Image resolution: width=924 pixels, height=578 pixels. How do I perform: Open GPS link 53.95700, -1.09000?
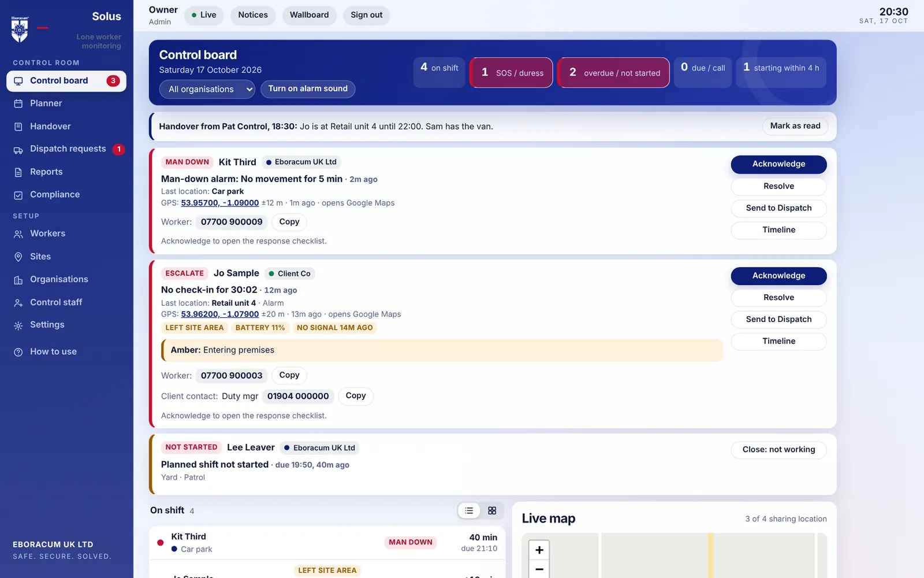pos(220,203)
